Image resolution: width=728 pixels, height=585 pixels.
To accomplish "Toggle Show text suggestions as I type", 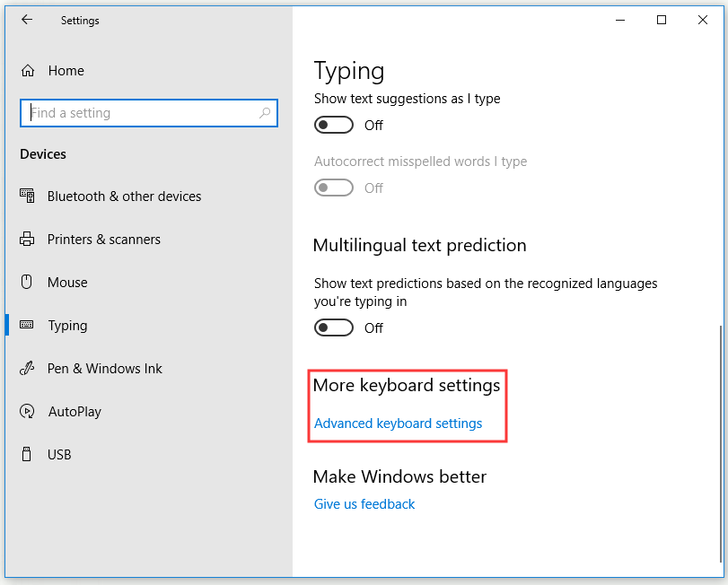I will [333, 125].
